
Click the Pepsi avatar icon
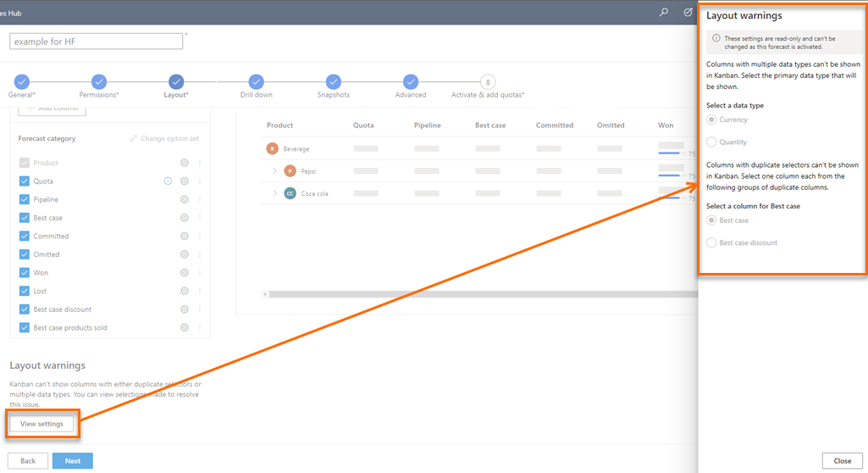(290, 171)
